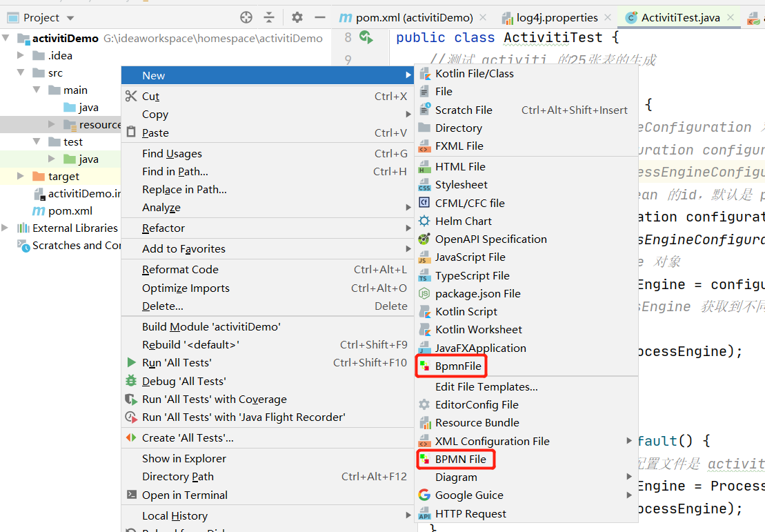Click the locate/scroll-from-source target icon
Screen dimensions: 765x532
(x=246, y=17)
